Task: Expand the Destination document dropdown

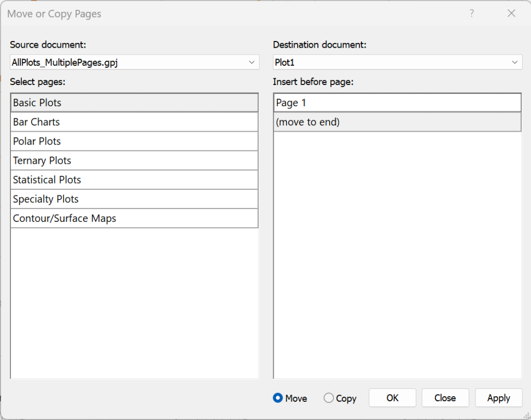Action: [515, 62]
